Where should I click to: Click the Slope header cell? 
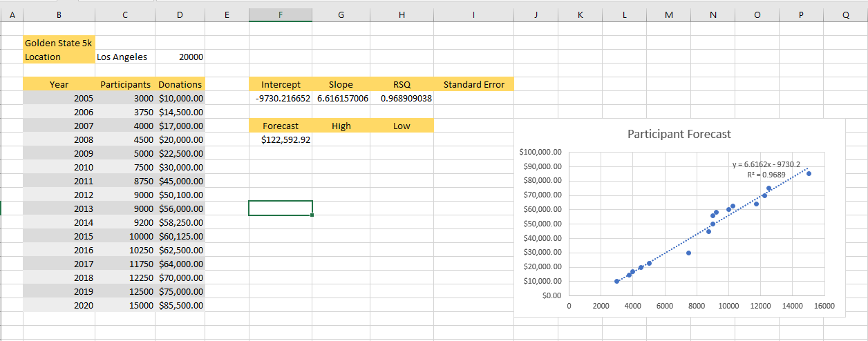click(x=341, y=84)
